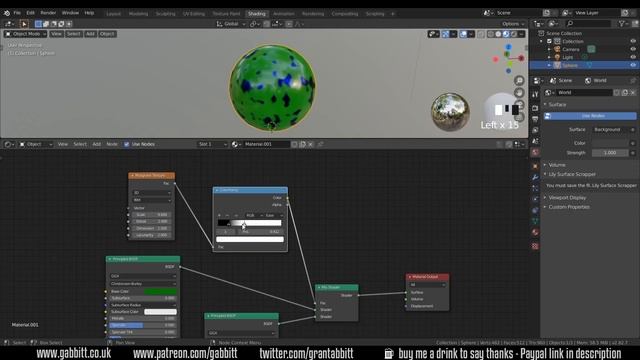Open the shader editor Select menu

point(80,144)
